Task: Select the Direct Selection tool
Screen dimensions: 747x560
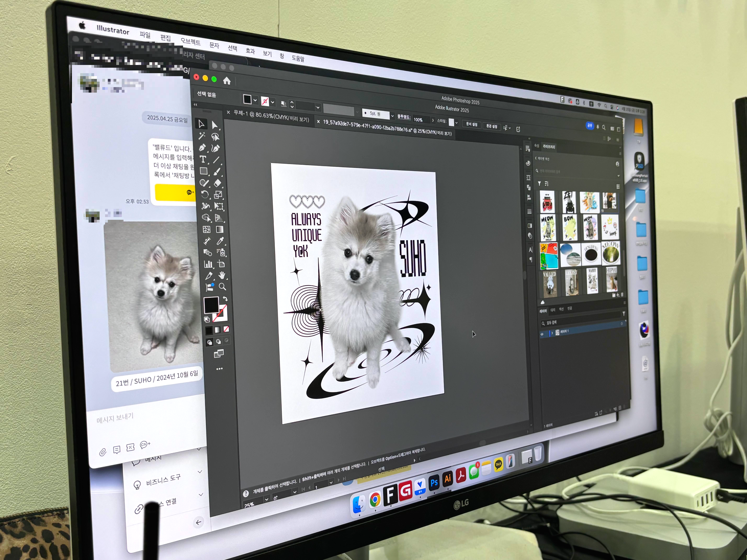Action: click(x=214, y=125)
